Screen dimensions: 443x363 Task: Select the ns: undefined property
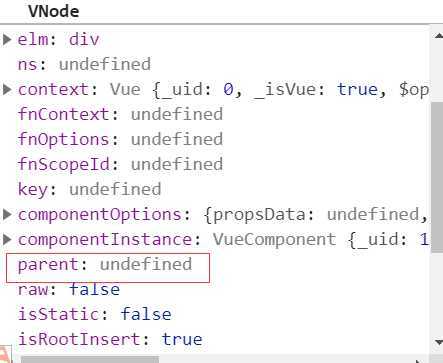pos(84,64)
